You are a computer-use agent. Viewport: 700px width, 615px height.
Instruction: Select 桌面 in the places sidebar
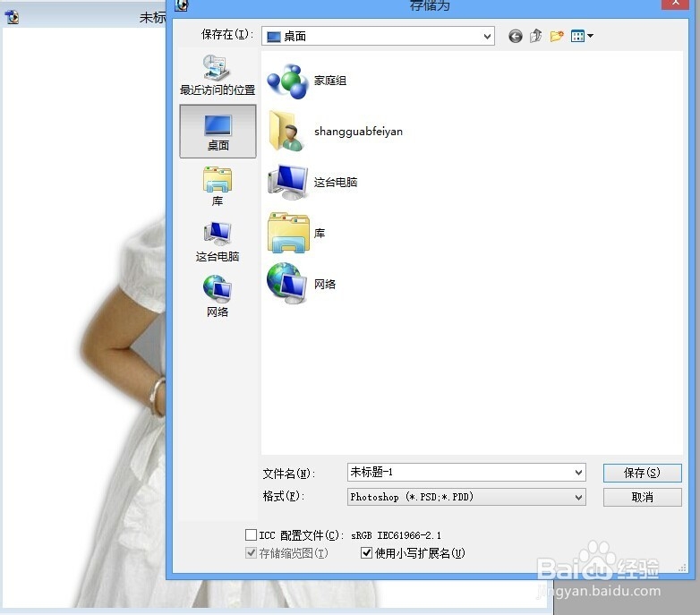pyautogui.click(x=218, y=132)
